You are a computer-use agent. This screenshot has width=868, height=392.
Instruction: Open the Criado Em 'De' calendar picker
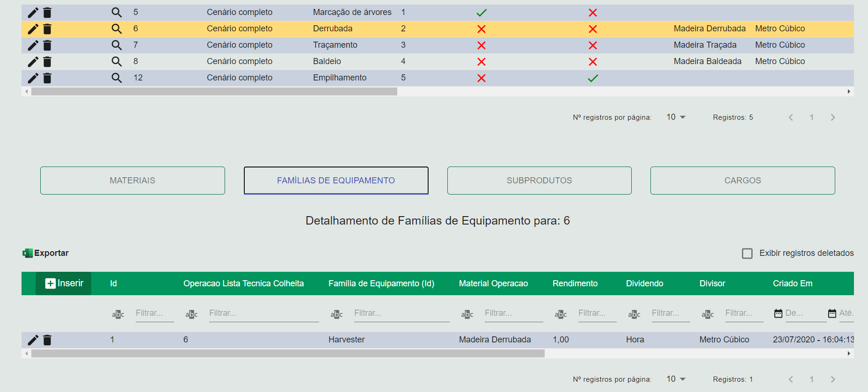(x=778, y=313)
